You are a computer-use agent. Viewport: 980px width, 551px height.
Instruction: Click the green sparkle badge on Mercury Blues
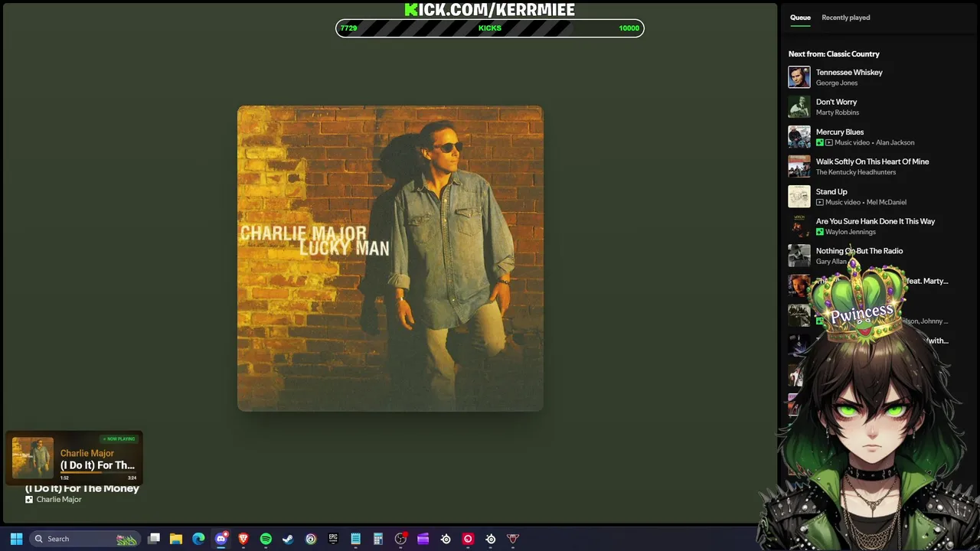[820, 142]
